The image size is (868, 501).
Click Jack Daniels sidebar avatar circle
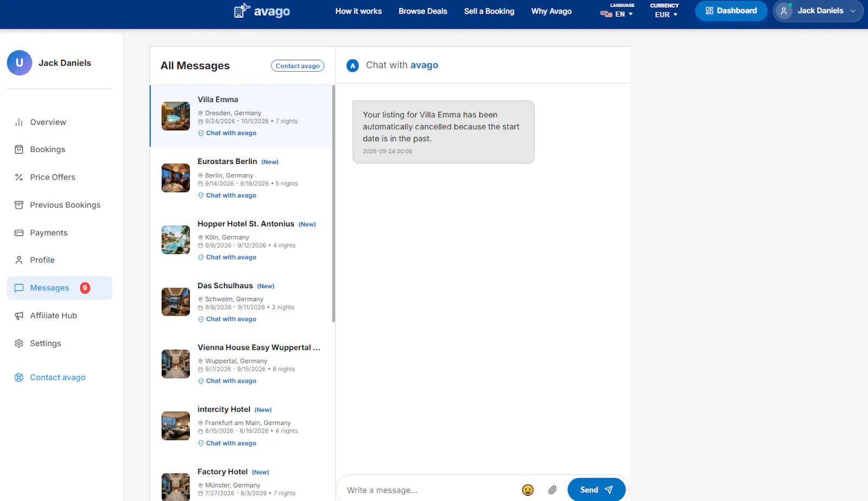click(20, 63)
